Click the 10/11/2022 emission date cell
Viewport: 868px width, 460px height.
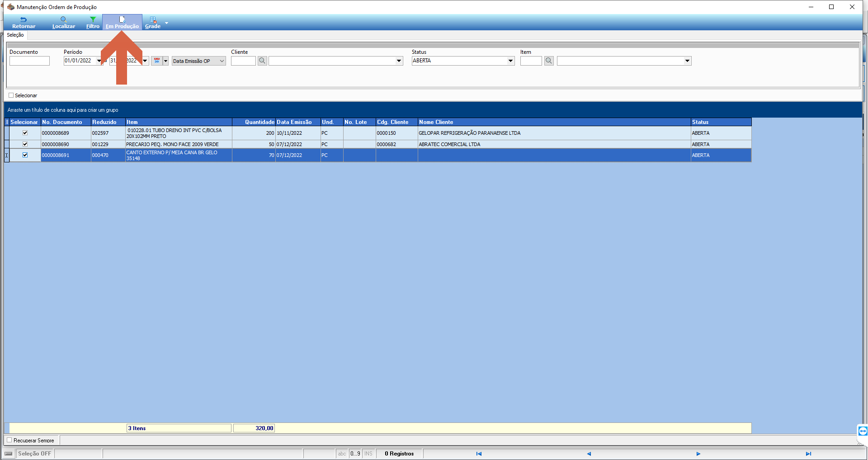(x=298, y=133)
